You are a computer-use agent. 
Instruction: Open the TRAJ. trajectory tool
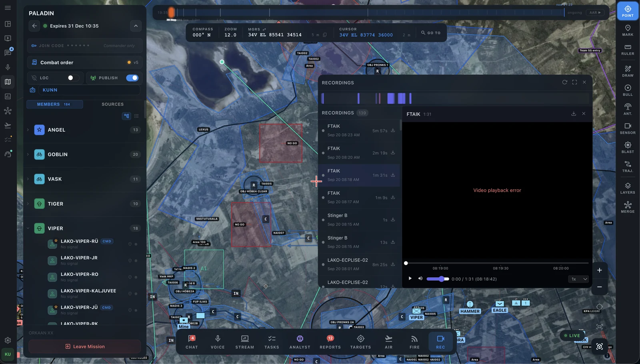628,167
